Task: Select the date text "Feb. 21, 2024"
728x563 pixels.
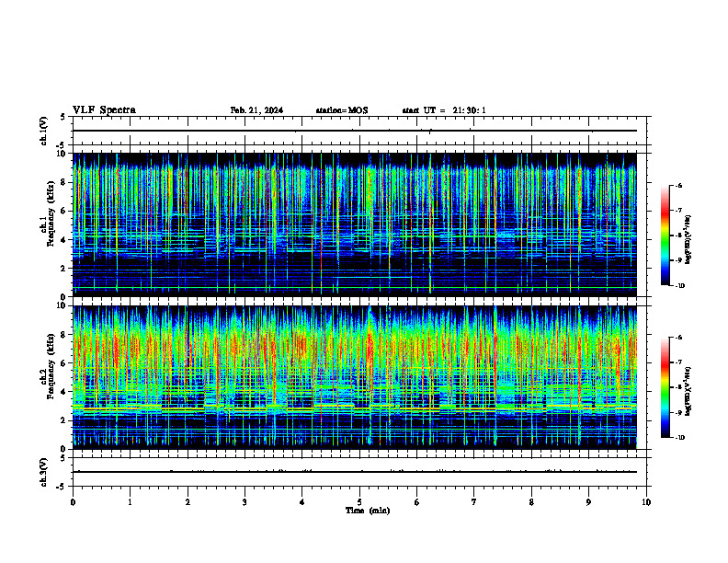Action: click(x=256, y=110)
